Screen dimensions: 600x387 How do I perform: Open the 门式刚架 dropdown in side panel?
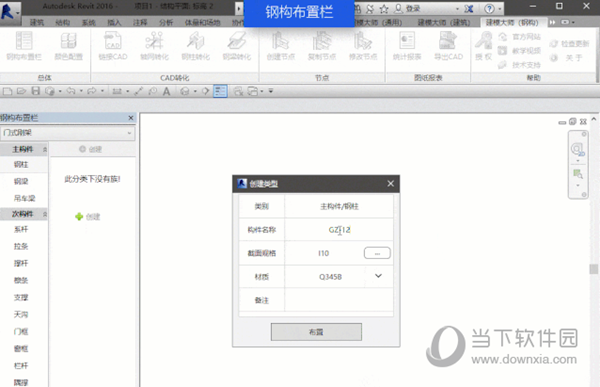[67, 133]
